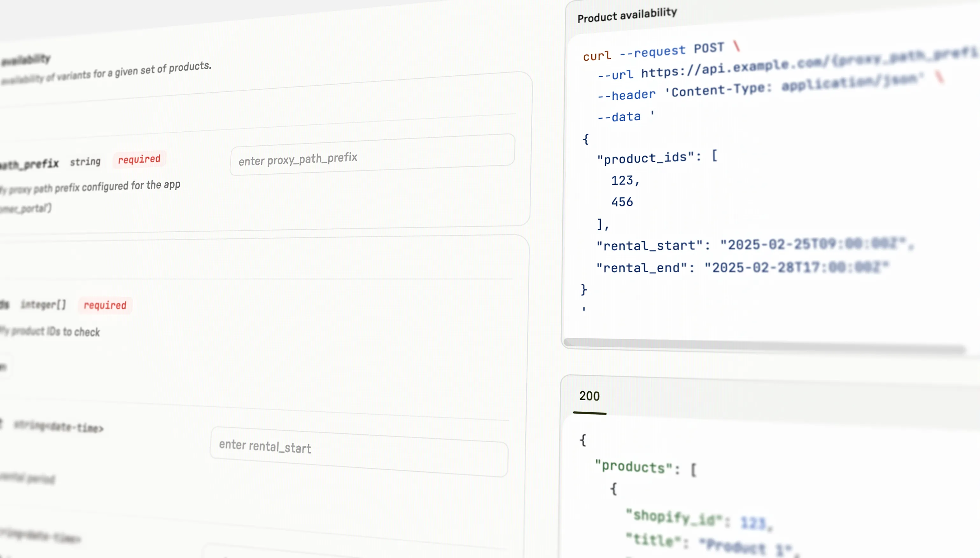
Task: Click the "string" type label for path_prefix
Action: pos(85,162)
